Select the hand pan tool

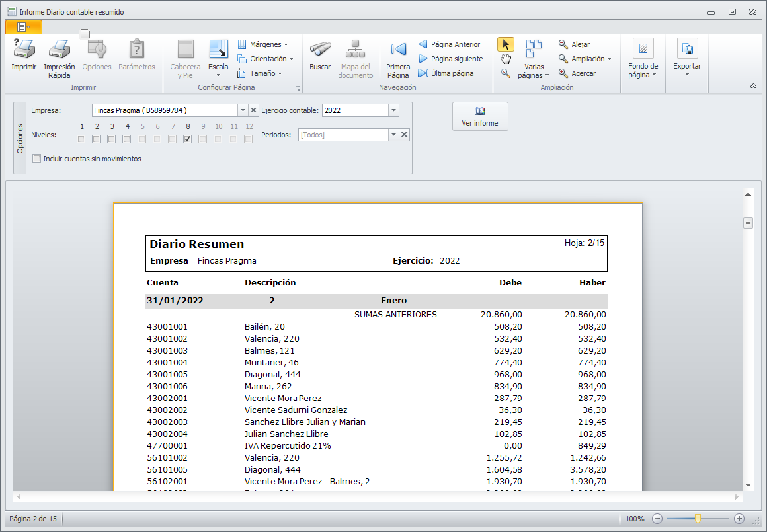(506, 59)
